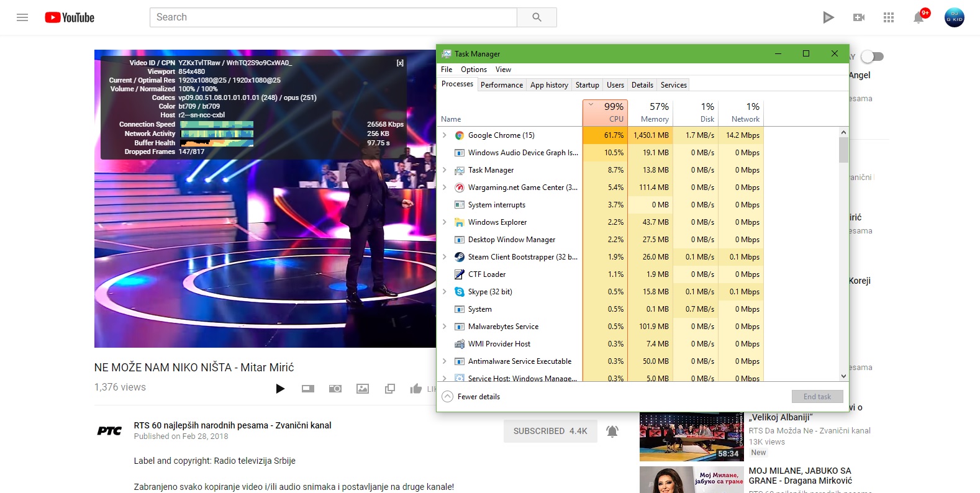The width and height of the screenshot is (980, 493).
Task: Expand the Google Chrome process group
Action: [x=445, y=135]
